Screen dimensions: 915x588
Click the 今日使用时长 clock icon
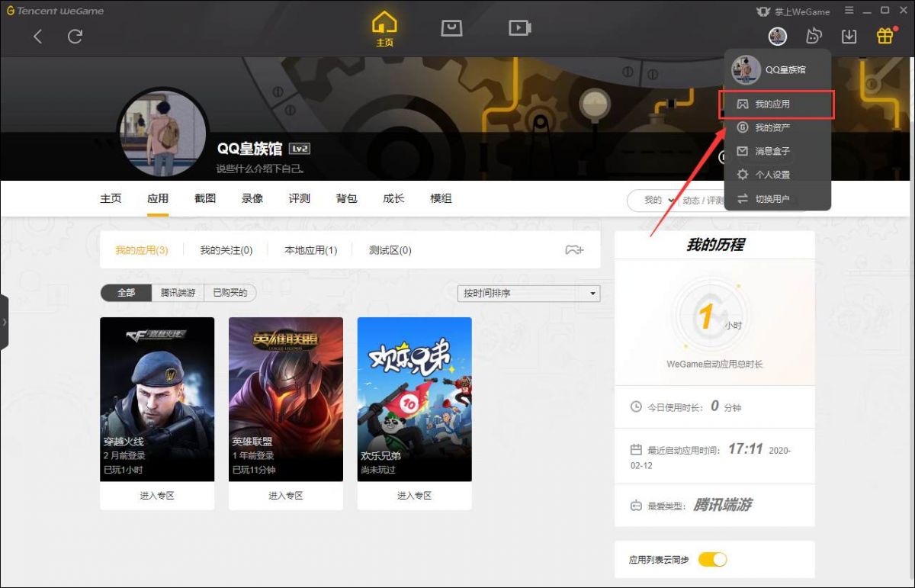click(x=636, y=407)
